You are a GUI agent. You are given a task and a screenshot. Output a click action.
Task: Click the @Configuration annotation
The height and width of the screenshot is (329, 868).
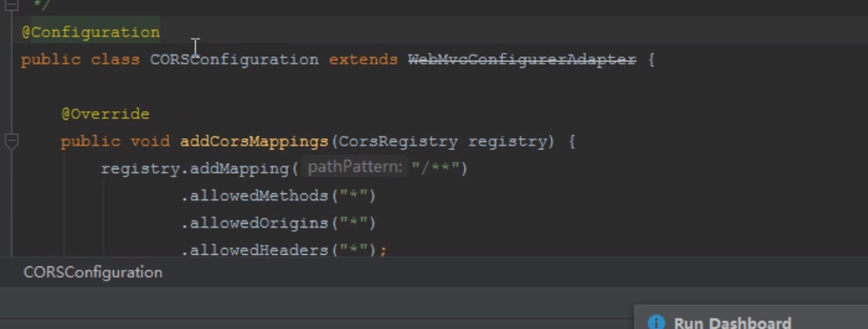(x=91, y=32)
